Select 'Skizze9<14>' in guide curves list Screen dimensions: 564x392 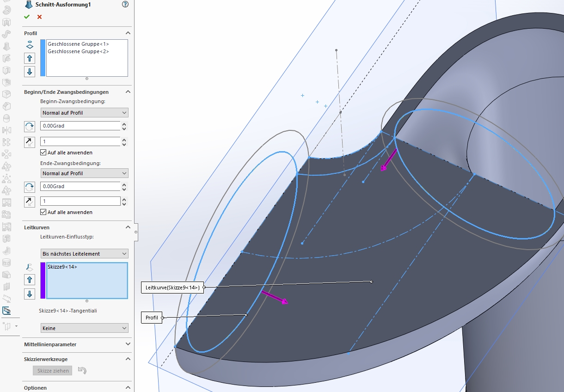[x=62, y=267]
